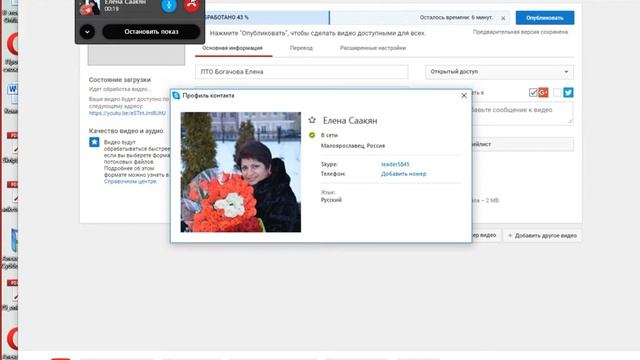The height and width of the screenshot is (360, 640).
Task: Click the blue star quality icon
Action: (x=94, y=142)
